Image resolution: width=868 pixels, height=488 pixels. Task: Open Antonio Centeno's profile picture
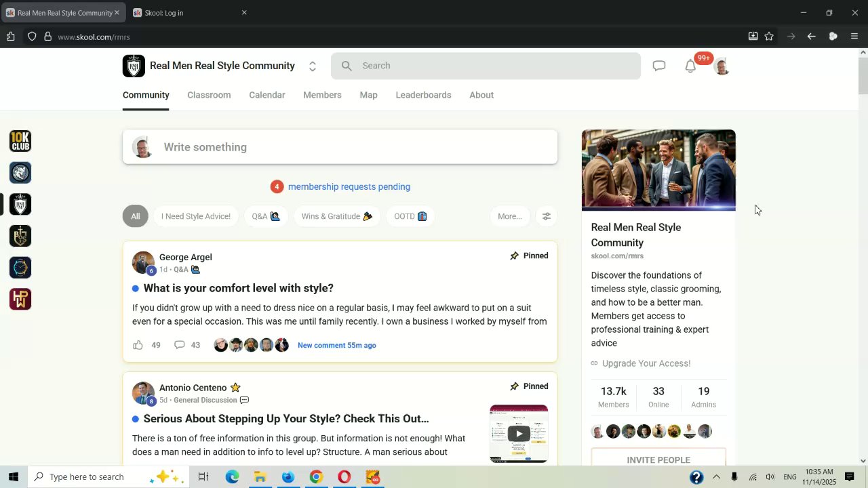tap(143, 393)
